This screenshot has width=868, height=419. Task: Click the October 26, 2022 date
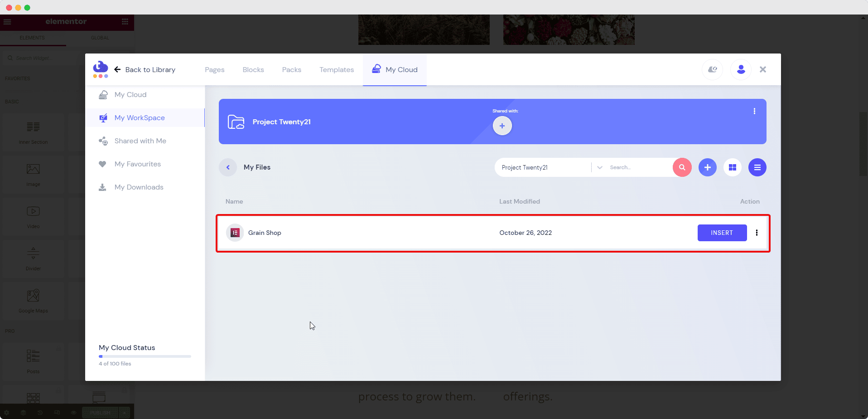tap(526, 233)
